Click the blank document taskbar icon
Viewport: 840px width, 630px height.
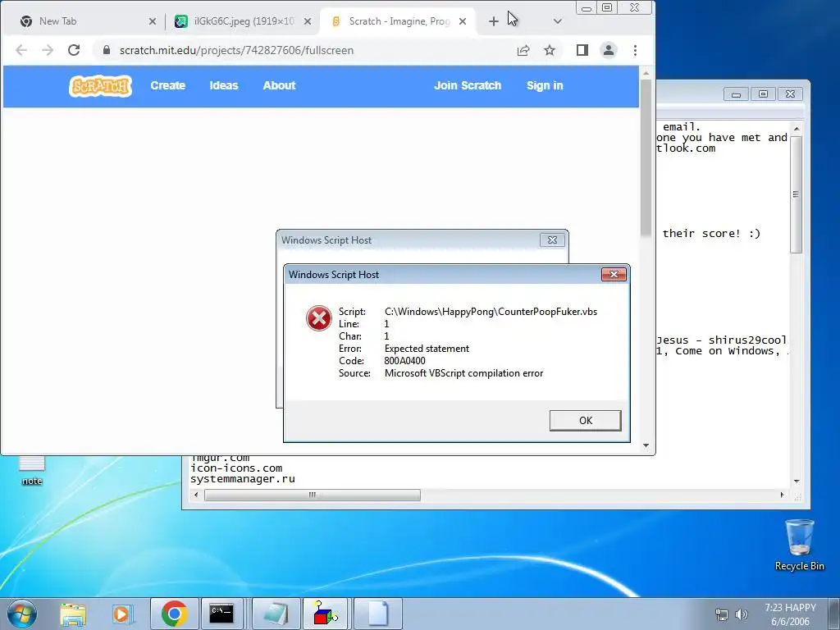tap(377, 614)
